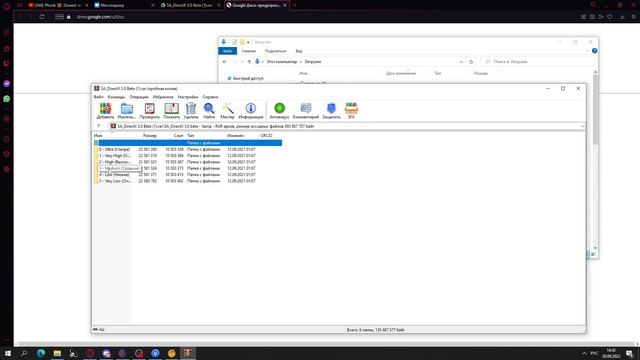Reload the browser page
640x360 pixels.
click(42, 17)
